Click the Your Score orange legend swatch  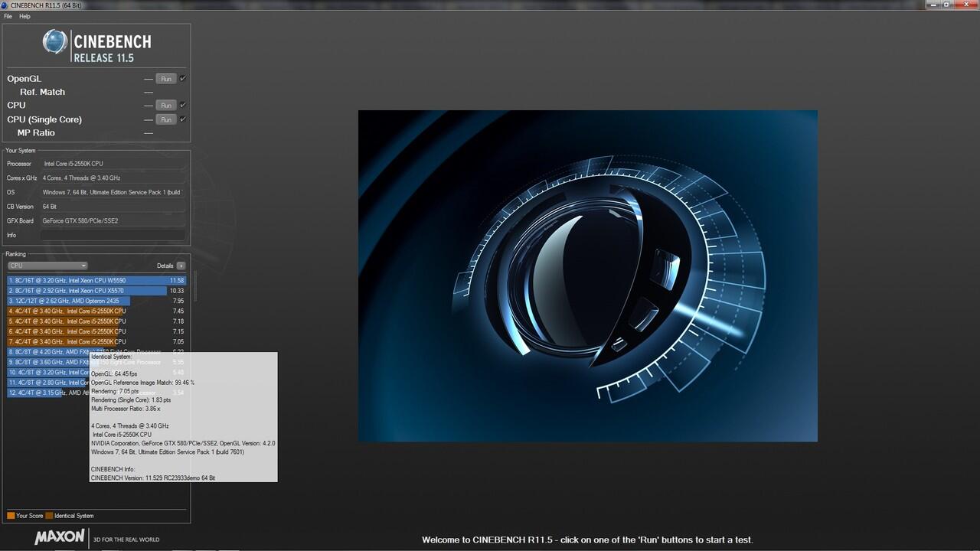11,516
